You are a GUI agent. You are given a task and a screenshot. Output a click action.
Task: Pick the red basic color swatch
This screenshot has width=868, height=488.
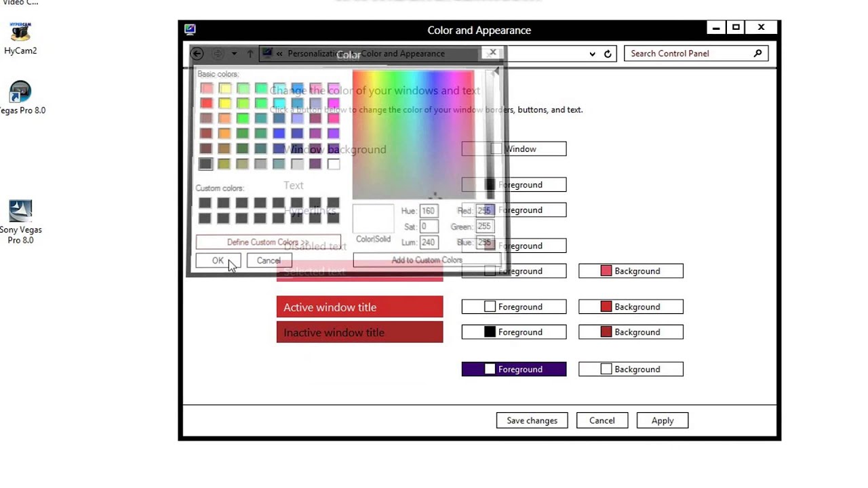pos(206,103)
